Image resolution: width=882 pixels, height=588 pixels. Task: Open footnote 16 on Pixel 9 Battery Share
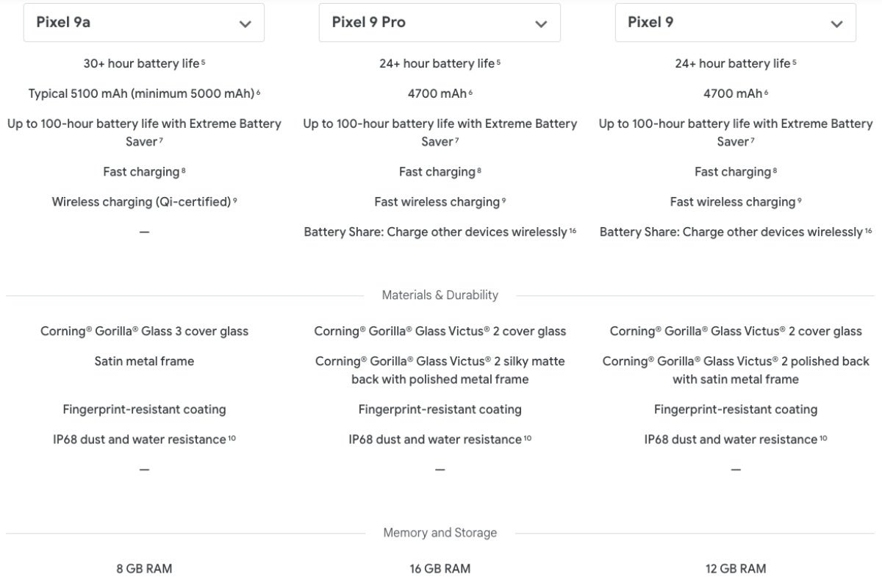[x=868, y=231]
